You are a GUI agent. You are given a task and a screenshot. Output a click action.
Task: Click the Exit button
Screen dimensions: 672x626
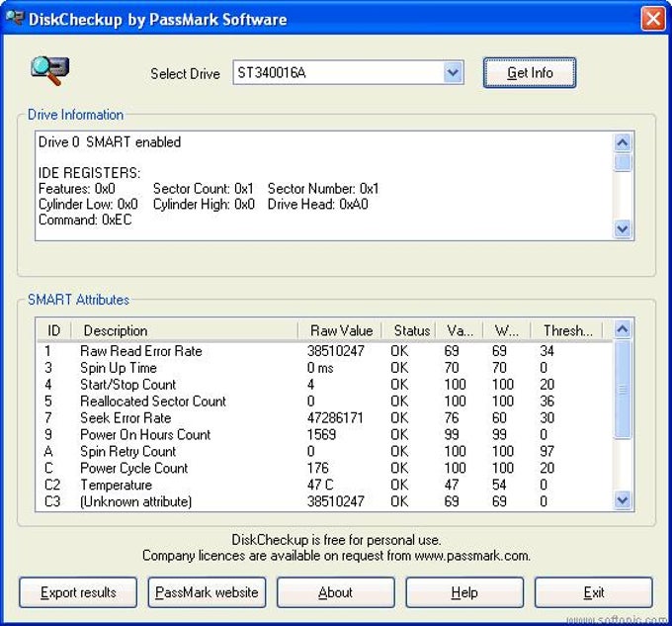(x=594, y=592)
